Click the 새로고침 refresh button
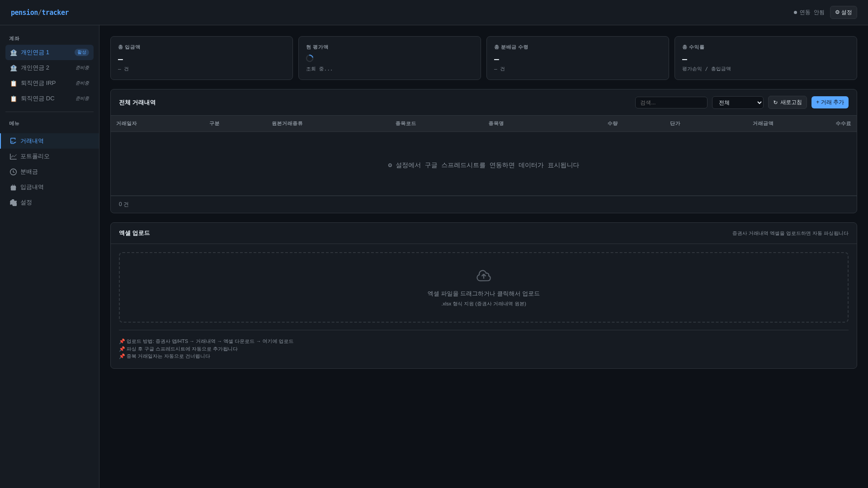This screenshot has height=488, width=868. pos(787,103)
